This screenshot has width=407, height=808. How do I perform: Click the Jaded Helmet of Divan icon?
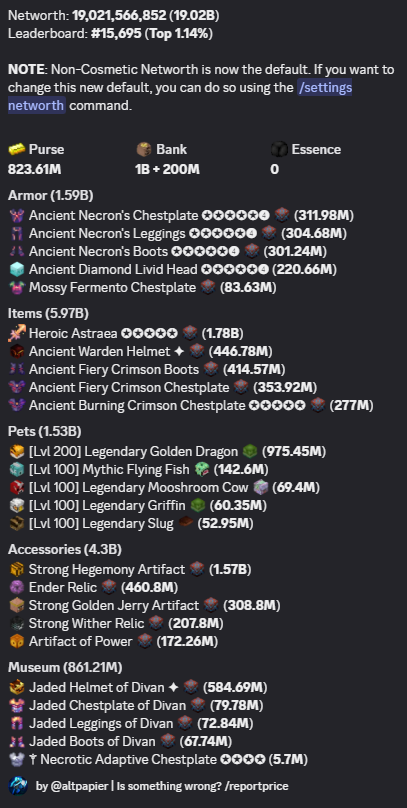(16, 687)
